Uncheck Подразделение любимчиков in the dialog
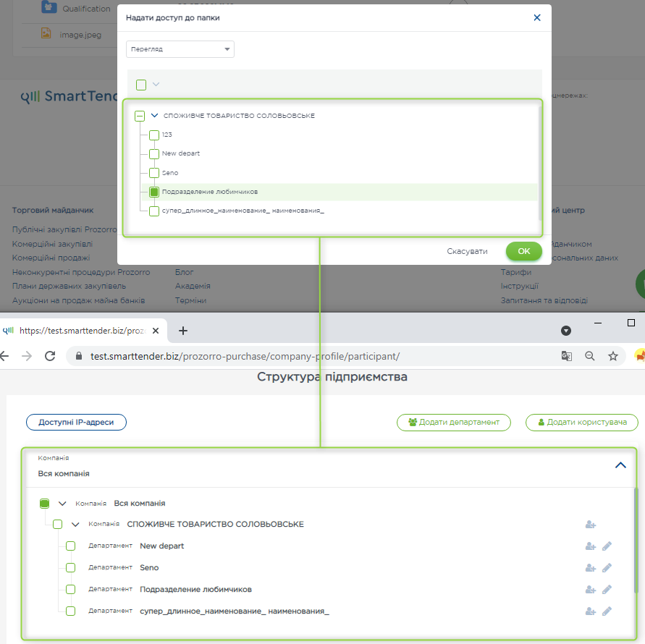This screenshot has width=645, height=644. click(153, 192)
